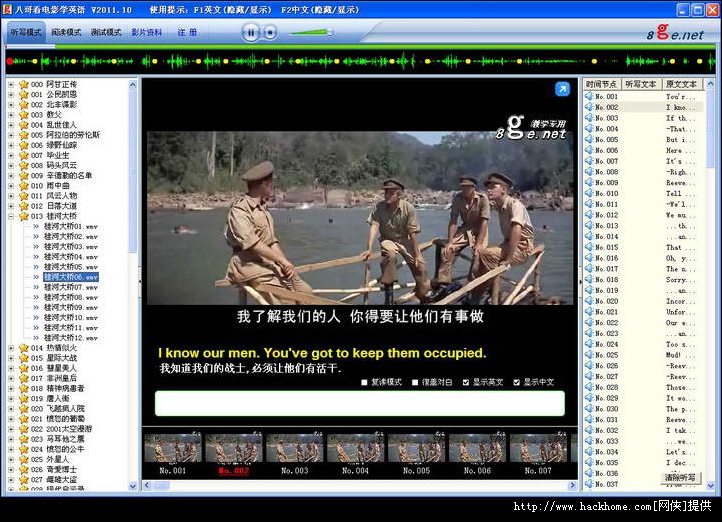The image size is (722, 522).
Task: Play the speaker icon for No. 023
Action: point(589,333)
